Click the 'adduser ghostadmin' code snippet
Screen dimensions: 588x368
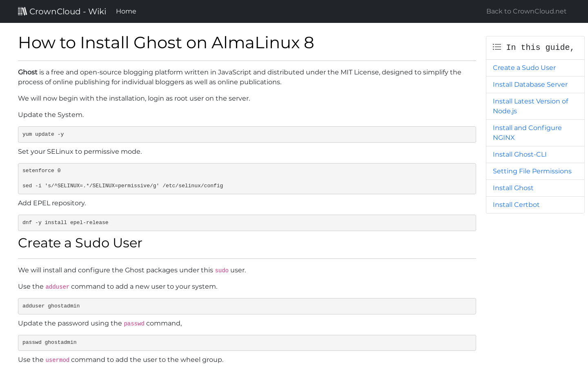coord(247,306)
